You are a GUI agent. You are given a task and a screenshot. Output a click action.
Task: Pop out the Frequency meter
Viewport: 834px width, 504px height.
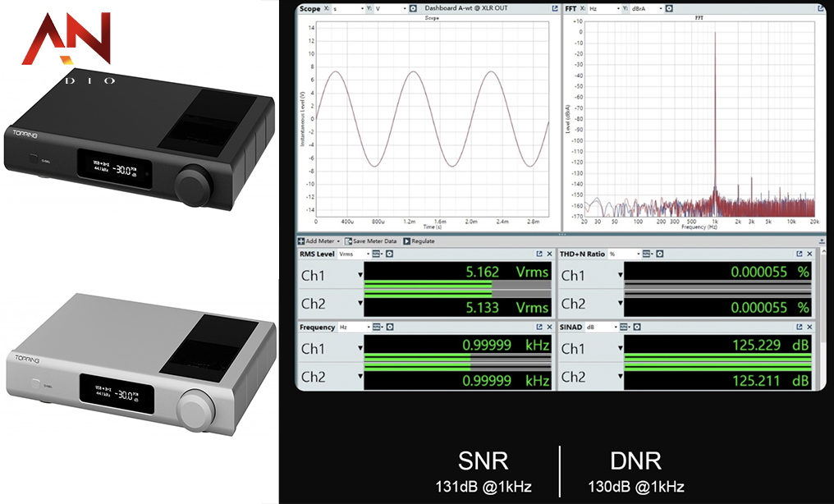[x=539, y=327]
